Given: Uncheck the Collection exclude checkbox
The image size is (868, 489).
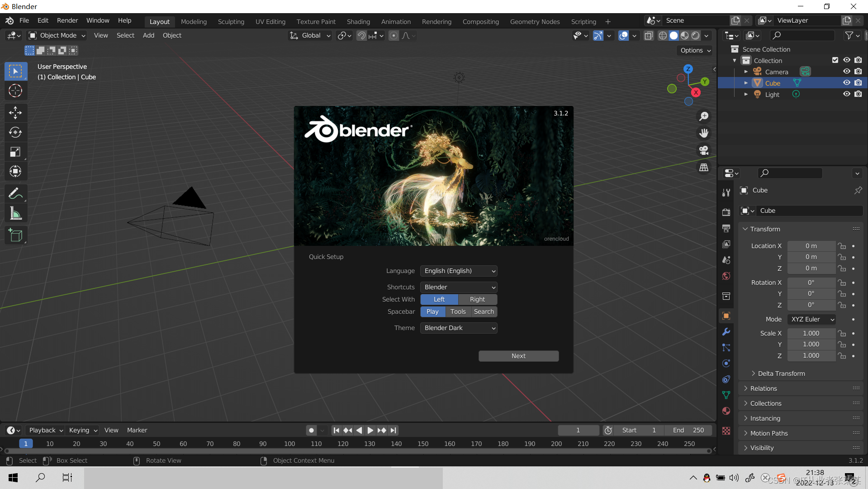Looking at the screenshot, I should (835, 60).
